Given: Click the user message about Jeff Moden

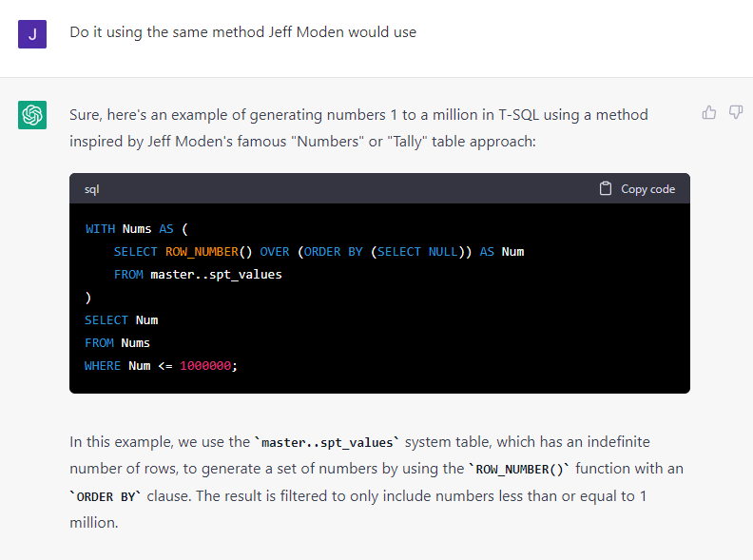Looking at the screenshot, I should point(242,32).
